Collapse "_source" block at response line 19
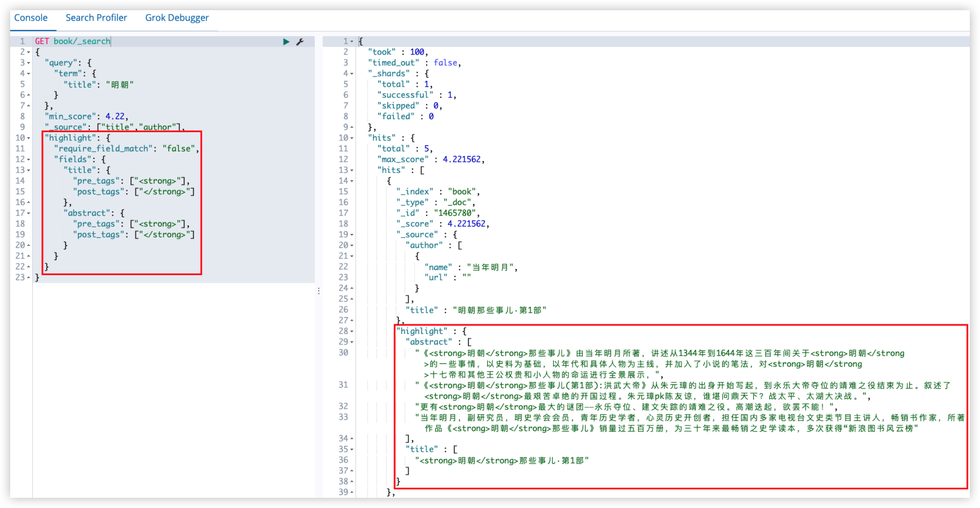980x508 pixels. click(352, 235)
